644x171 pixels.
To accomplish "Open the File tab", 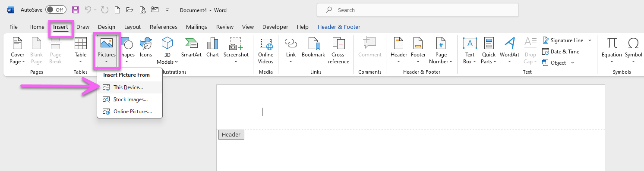I will [13, 27].
